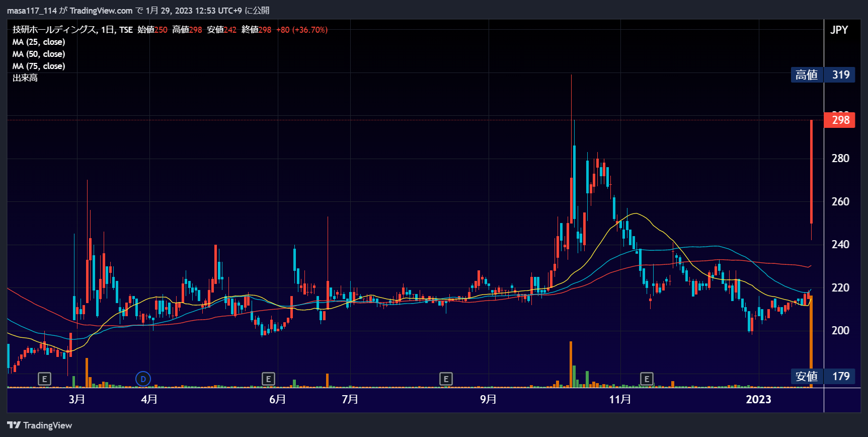Click the 9月 date axis label
868x437 pixels.
click(x=488, y=399)
